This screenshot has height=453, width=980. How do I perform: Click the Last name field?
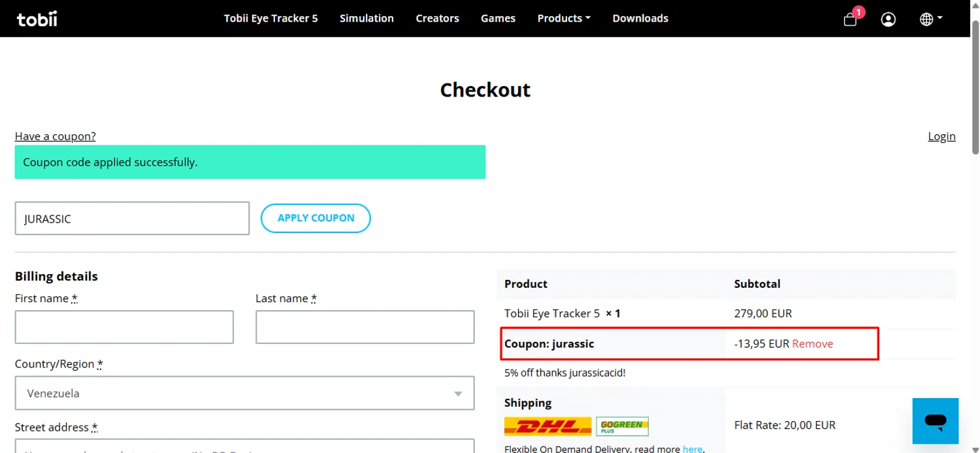365,327
